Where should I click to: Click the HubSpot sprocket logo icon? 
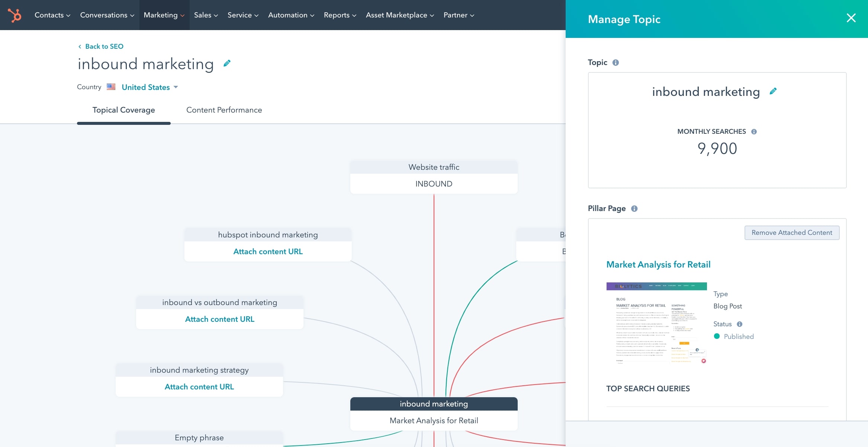point(14,15)
